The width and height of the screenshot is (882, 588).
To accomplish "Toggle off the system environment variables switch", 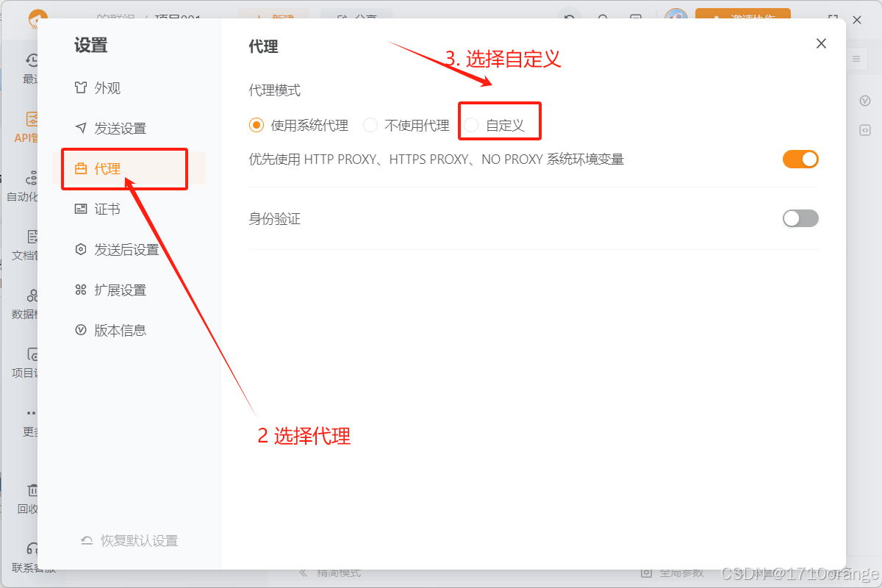I will click(x=800, y=159).
